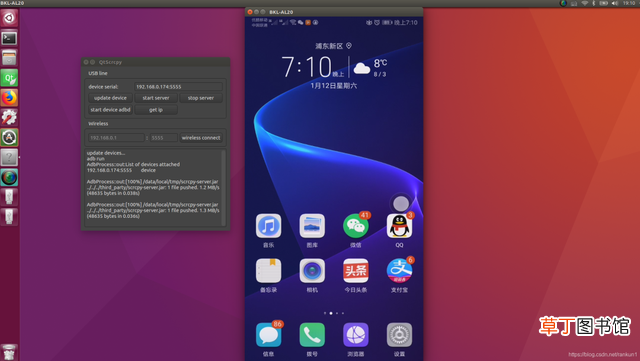The height and width of the screenshot is (361, 640).
Task: Click the 19:10 clock in the top panel
Action: pos(629,3)
